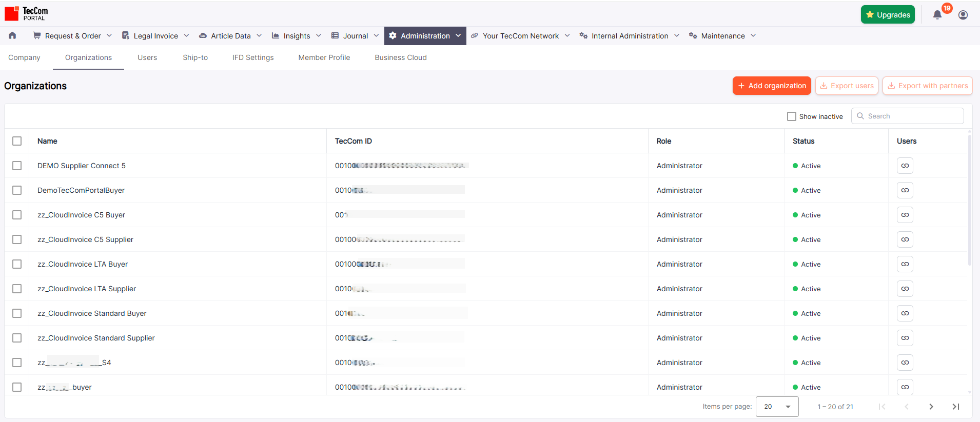
Task: Open the home icon in navigation bar
Action: 12,35
